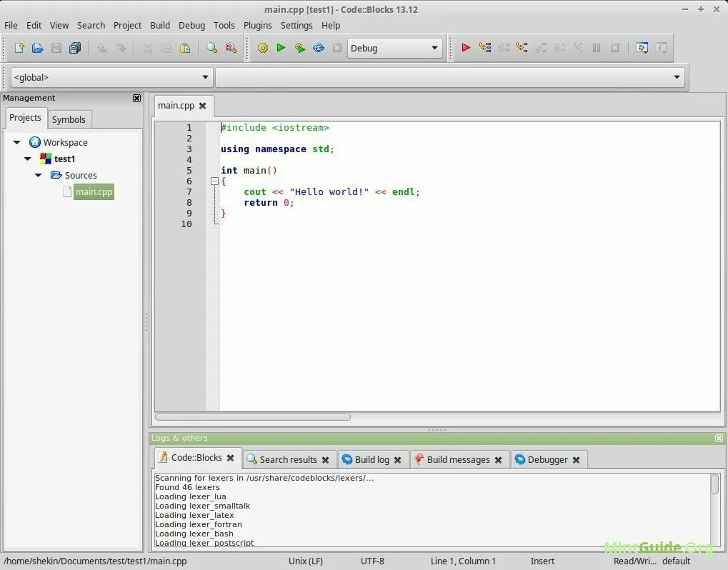Select the Build log tab
This screenshot has width=728, height=570.
click(x=372, y=459)
